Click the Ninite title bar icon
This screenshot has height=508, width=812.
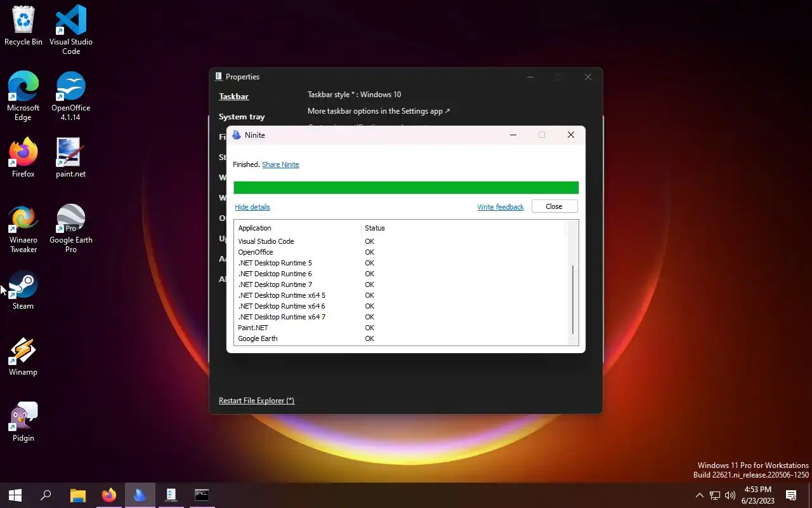coord(237,135)
